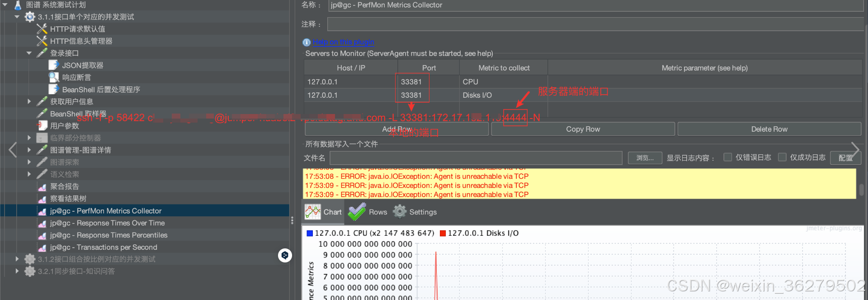Click the red Disks I/O legend swatch
Viewport: 868px width, 300px height.
click(443, 233)
